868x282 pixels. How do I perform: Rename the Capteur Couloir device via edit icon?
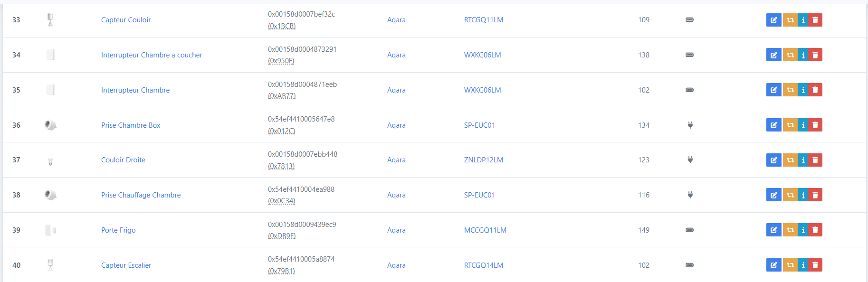coord(773,20)
